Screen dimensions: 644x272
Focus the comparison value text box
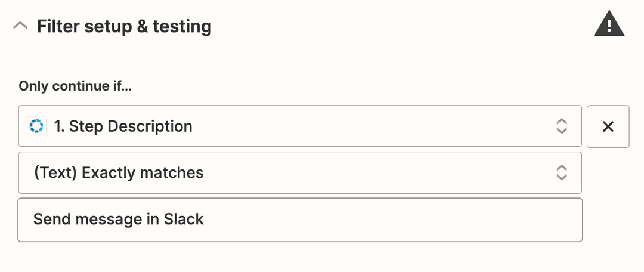pyautogui.click(x=358, y=220)
